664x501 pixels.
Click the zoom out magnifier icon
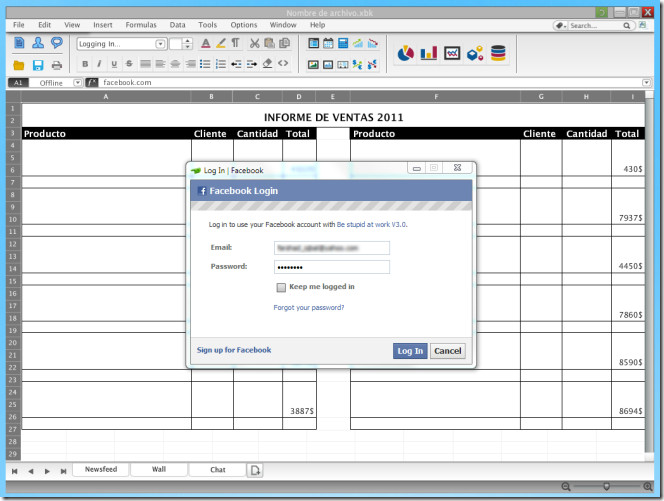pyautogui.click(x=565, y=487)
